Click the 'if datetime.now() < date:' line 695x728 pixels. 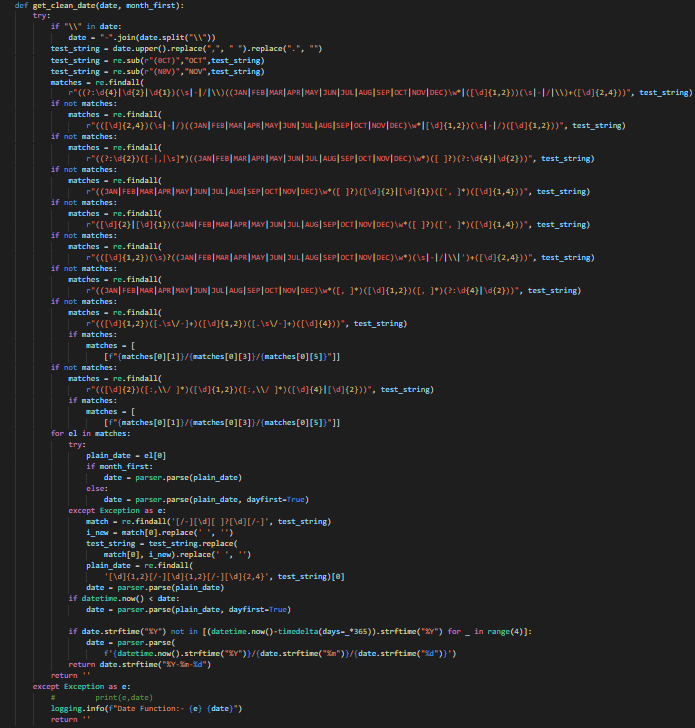point(124,598)
